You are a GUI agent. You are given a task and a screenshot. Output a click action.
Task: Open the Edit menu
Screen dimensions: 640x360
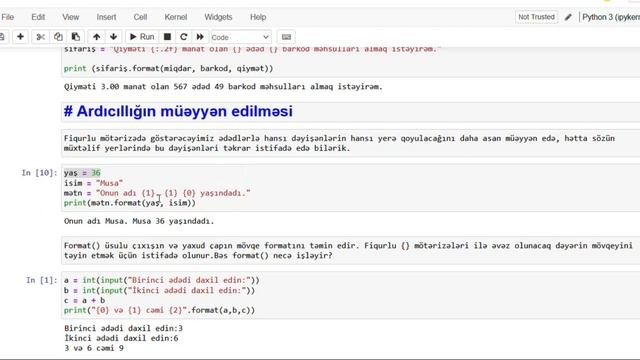(38, 17)
